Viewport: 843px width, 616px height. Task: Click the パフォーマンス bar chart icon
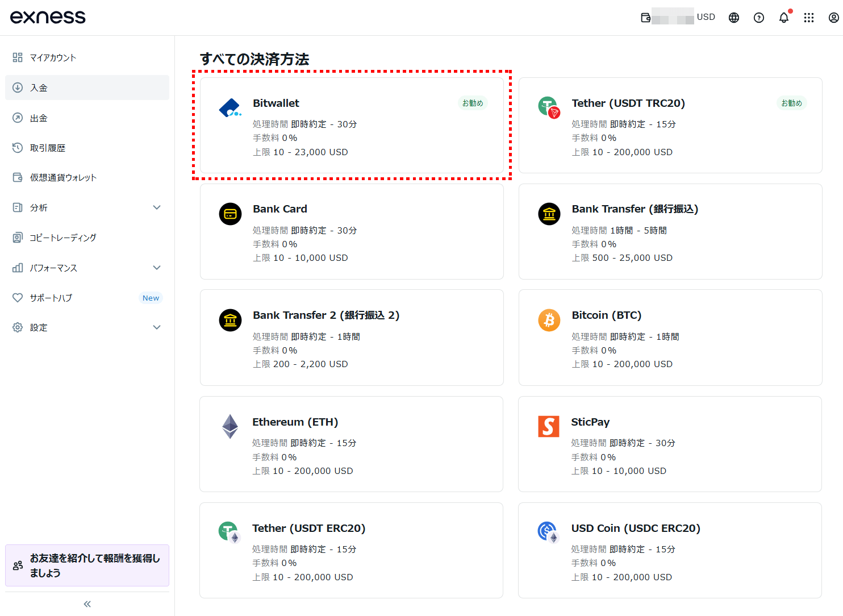pyautogui.click(x=18, y=268)
